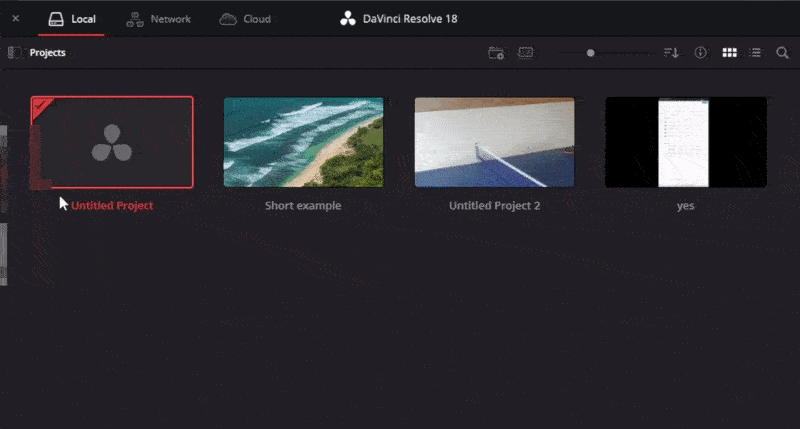
Task: Toggle the project libraries sidebar icon
Action: click(14, 53)
